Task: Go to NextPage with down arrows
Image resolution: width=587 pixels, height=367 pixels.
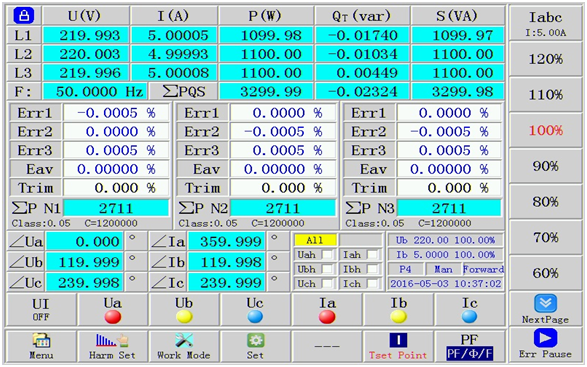Action: [545, 309]
